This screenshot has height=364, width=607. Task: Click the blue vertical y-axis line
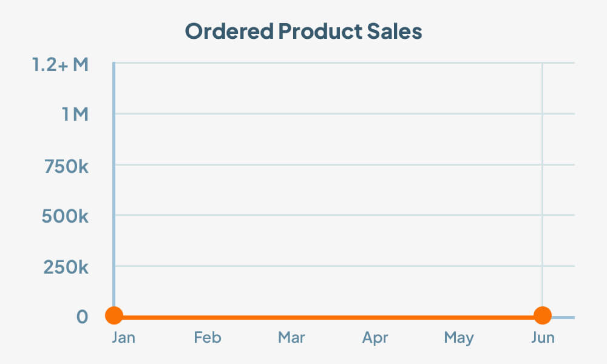pyautogui.click(x=114, y=182)
